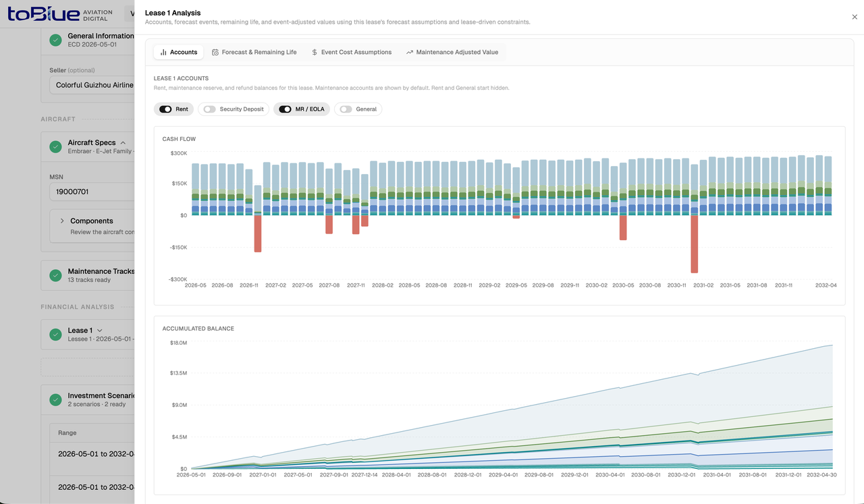The height and width of the screenshot is (504, 864).
Task: Click the 'Range' column header
Action: (67, 433)
